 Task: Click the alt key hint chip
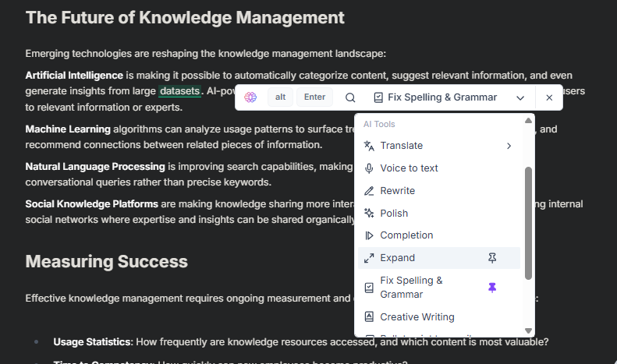(280, 97)
